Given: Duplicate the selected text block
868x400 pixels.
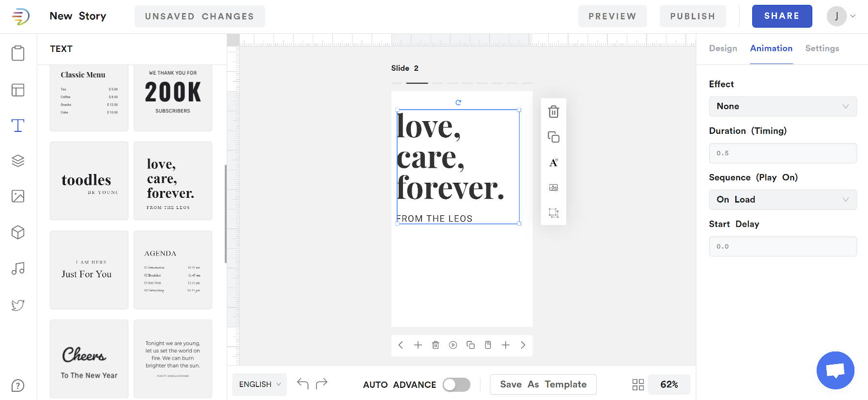Looking at the screenshot, I should (x=553, y=137).
